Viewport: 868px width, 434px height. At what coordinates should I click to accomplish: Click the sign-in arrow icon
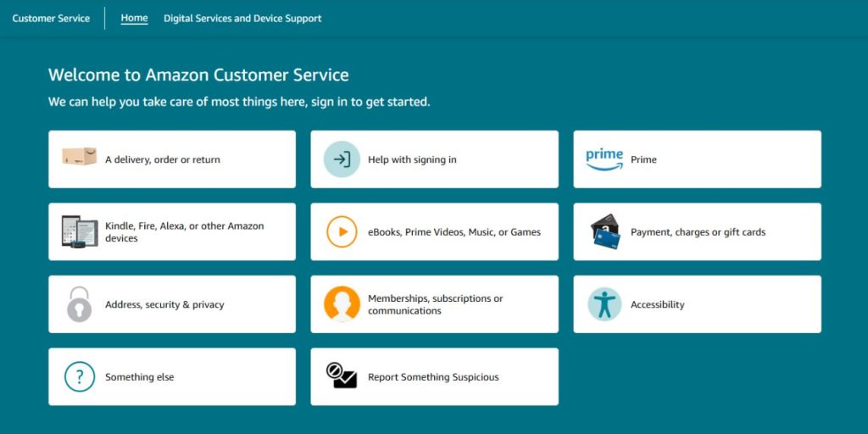pos(342,159)
